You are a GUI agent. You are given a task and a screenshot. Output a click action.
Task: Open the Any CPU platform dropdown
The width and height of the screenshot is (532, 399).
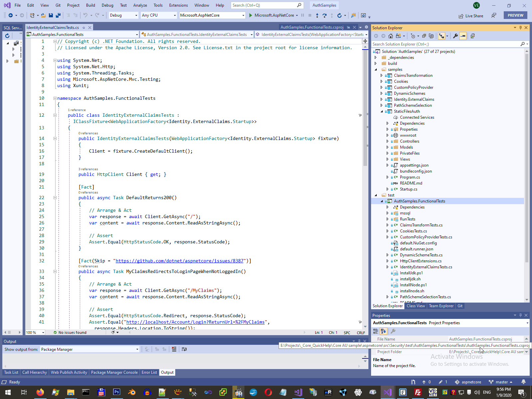pos(159,15)
